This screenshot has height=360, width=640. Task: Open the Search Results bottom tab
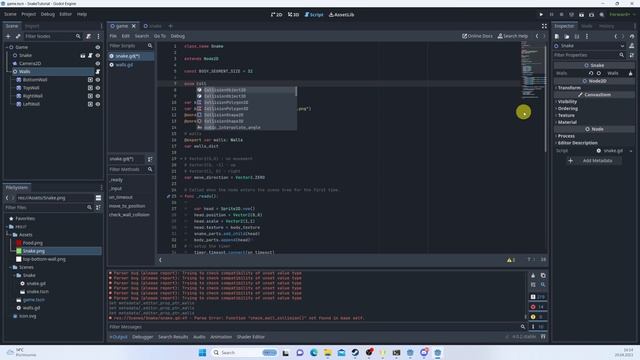coord(173,337)
